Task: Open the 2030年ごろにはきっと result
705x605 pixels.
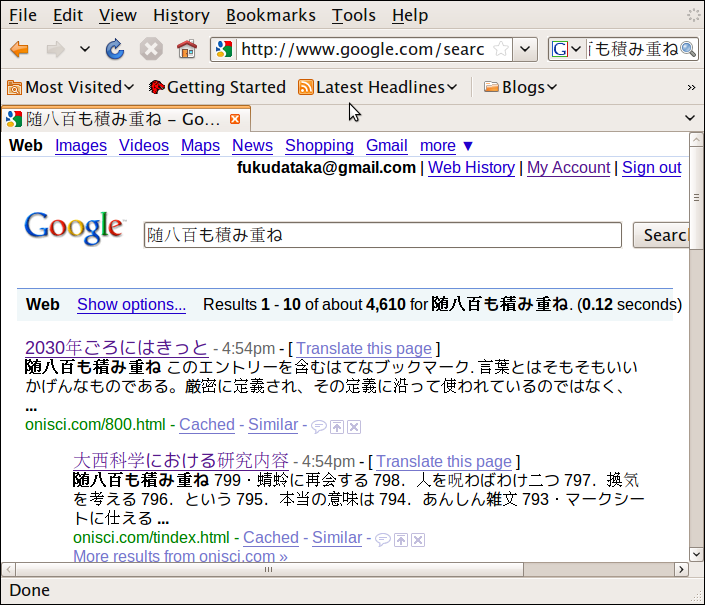Action: tap(116, 348)
